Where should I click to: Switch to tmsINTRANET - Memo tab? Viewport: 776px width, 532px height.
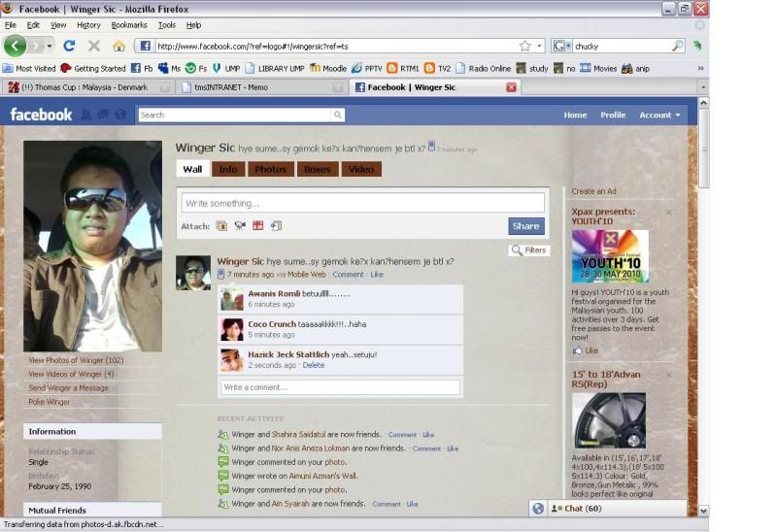pyautogui.click(x=261, y=87)
